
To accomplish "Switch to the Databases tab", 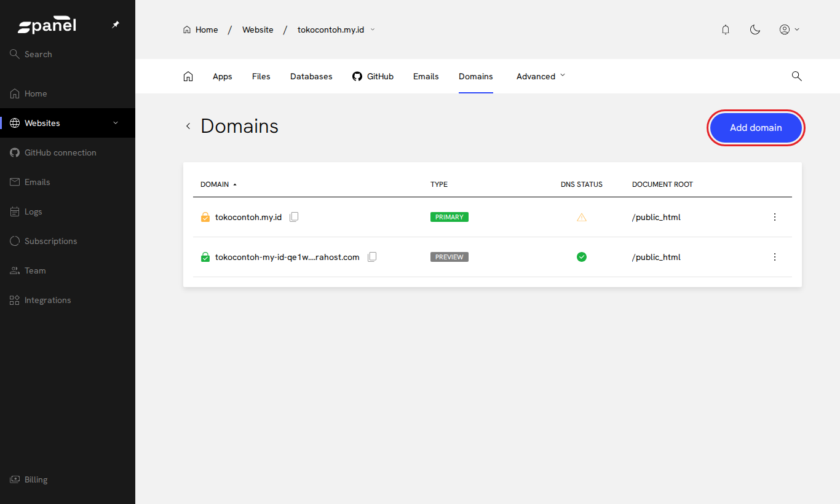I will (x=311, y=76).
